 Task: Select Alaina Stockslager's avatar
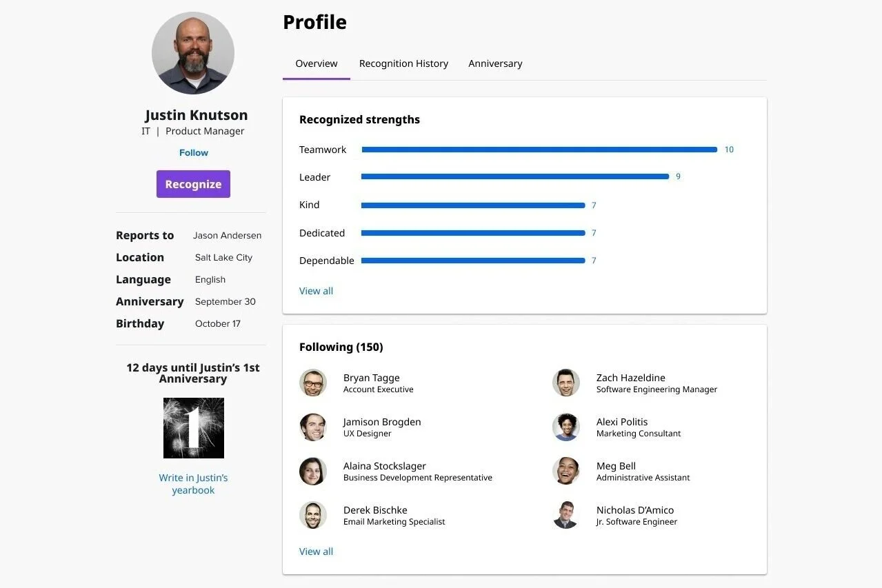313,471
